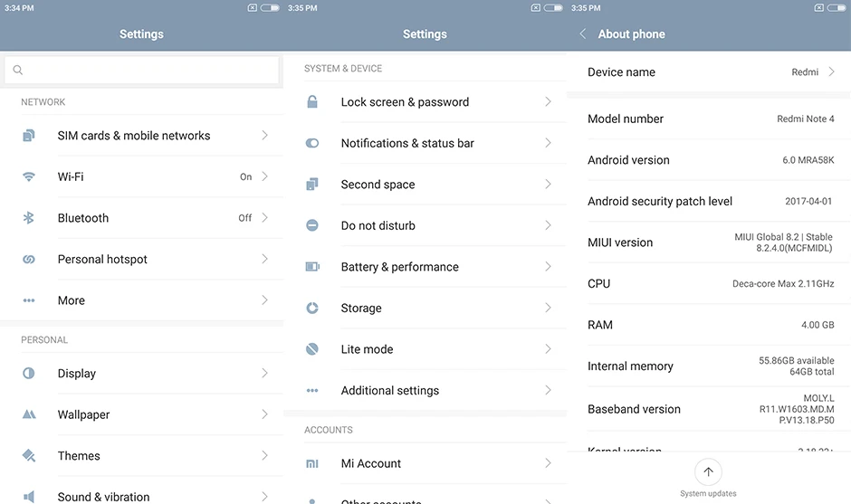Tap the Redmi device name value
This screenshot has height=504, width=851.
click(x=805, y=72)
